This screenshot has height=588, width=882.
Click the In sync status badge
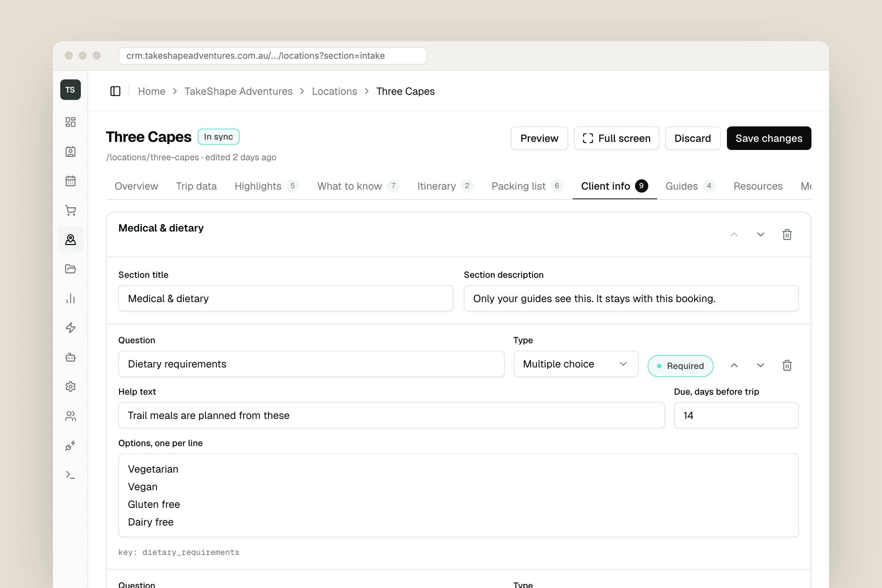[218, 137]
